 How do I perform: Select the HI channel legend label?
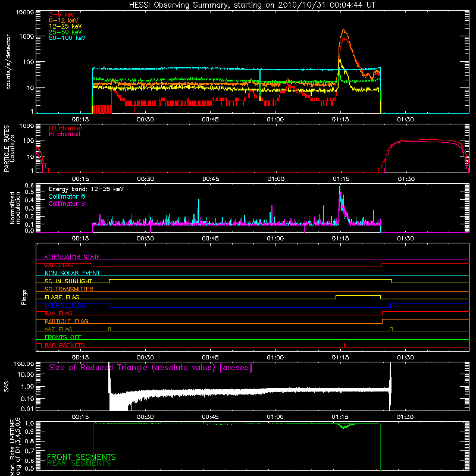(64, 134)
